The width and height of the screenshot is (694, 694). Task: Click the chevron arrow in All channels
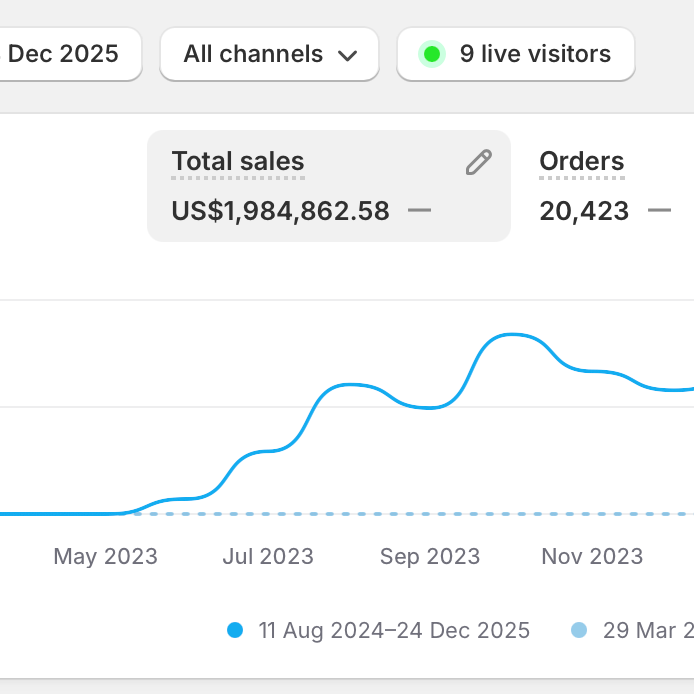[348, 55]
